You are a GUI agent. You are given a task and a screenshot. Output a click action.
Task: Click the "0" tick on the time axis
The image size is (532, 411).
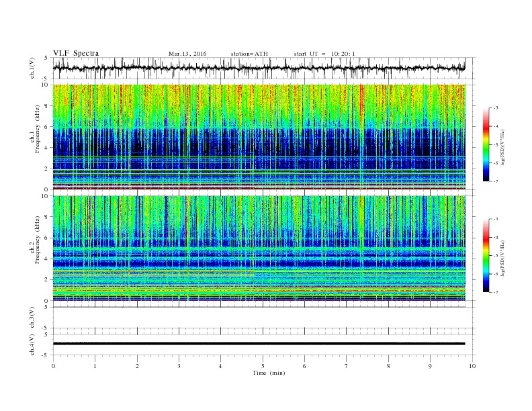[53, 366]
